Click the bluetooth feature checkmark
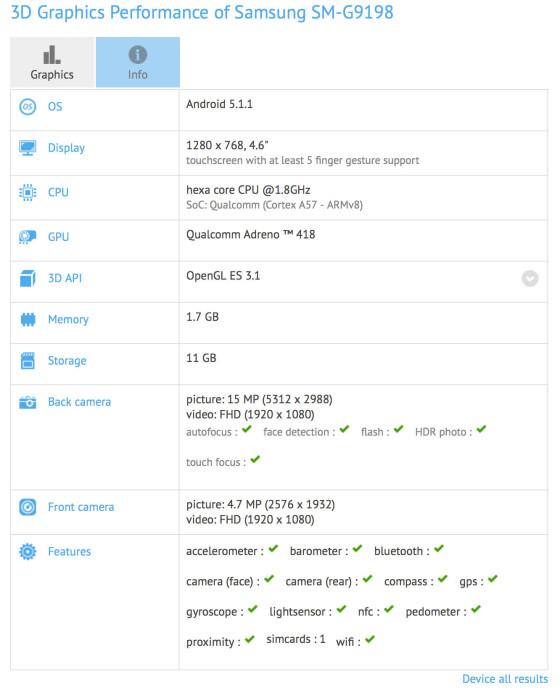The width and height of the screenshot is (560, 693). pyautogui.click(x=438, y=549)
